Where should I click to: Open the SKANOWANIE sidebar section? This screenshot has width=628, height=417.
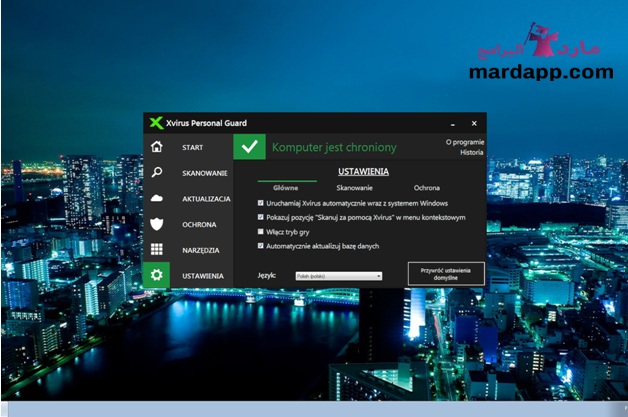point(205,173)
